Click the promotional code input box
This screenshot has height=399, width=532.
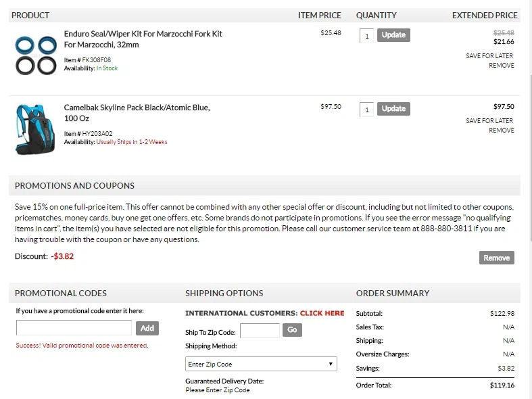(74, 328)
